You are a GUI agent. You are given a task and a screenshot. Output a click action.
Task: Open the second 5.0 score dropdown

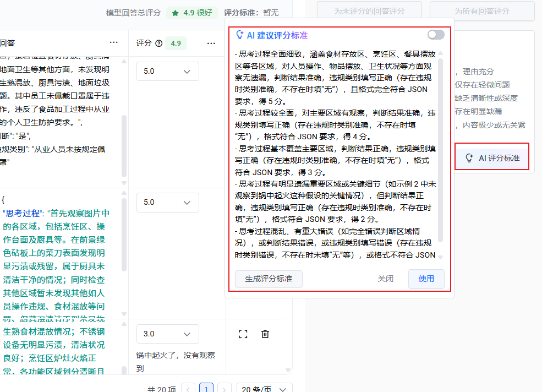click(168, 203)
